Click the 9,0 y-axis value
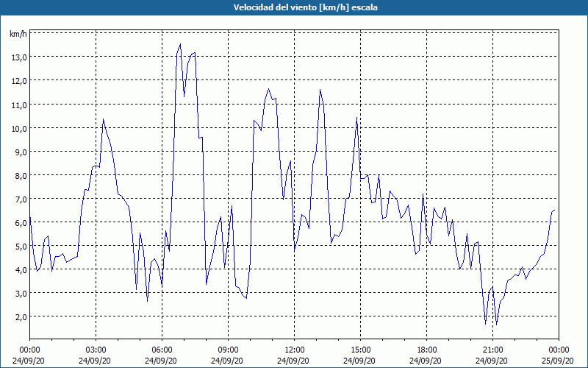This screenshot has height=368, width=588. (21, 152)
